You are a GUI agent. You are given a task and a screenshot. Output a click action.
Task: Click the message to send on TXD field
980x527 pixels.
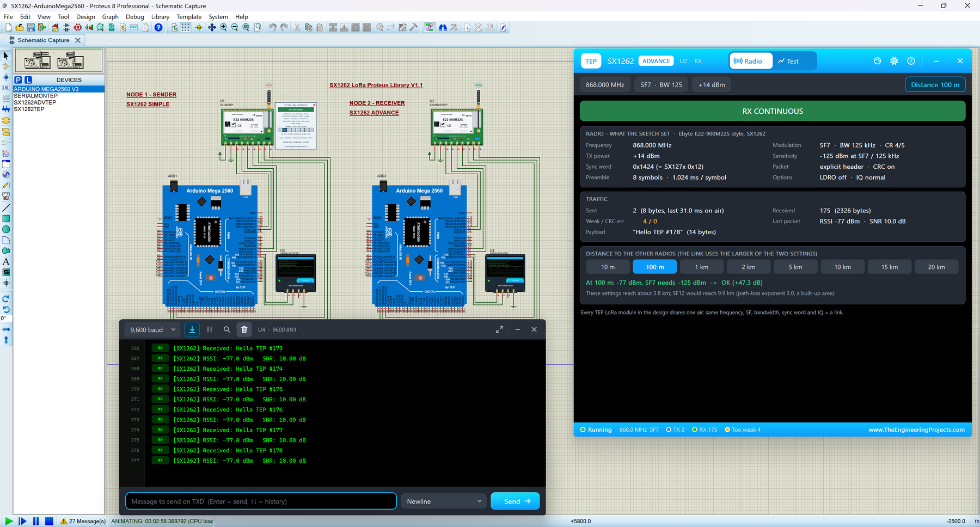261,501
